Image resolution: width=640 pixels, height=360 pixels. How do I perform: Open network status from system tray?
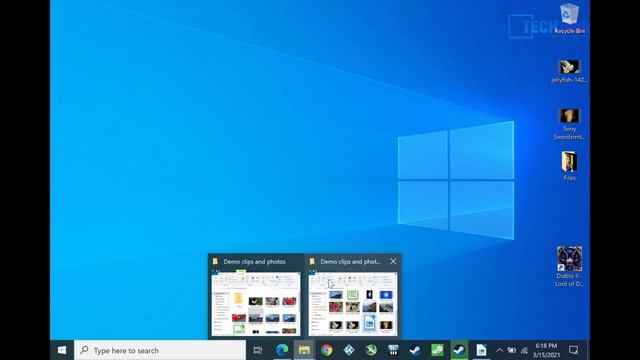click(524, 350)
